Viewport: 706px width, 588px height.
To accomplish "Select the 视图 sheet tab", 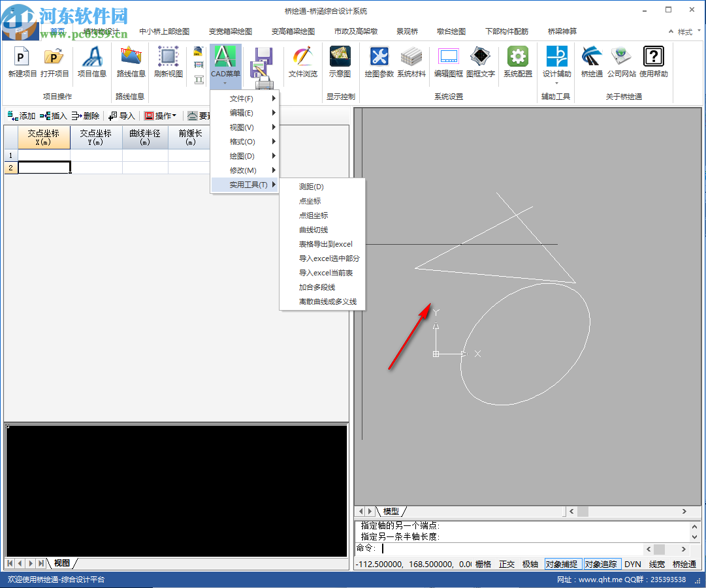I will pos(62,563).
